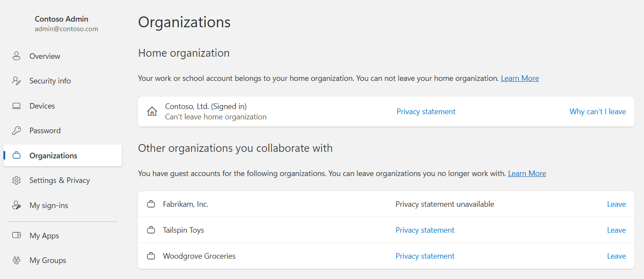View Contoso's Privacy statement
The height and width of the screenshot is (279, 644).
[x=426, y=111]
